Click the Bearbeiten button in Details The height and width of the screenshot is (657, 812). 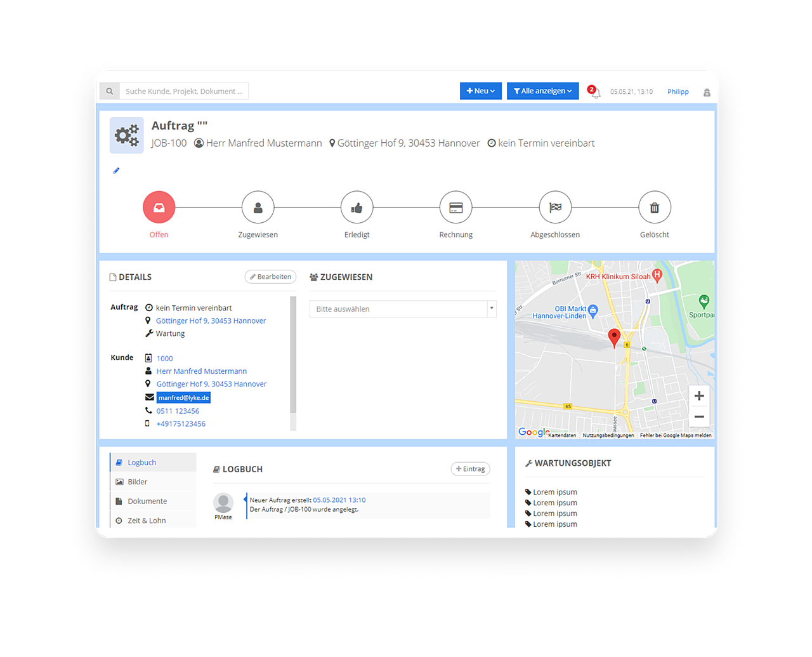pyautogui.click(x=270, y=277)
